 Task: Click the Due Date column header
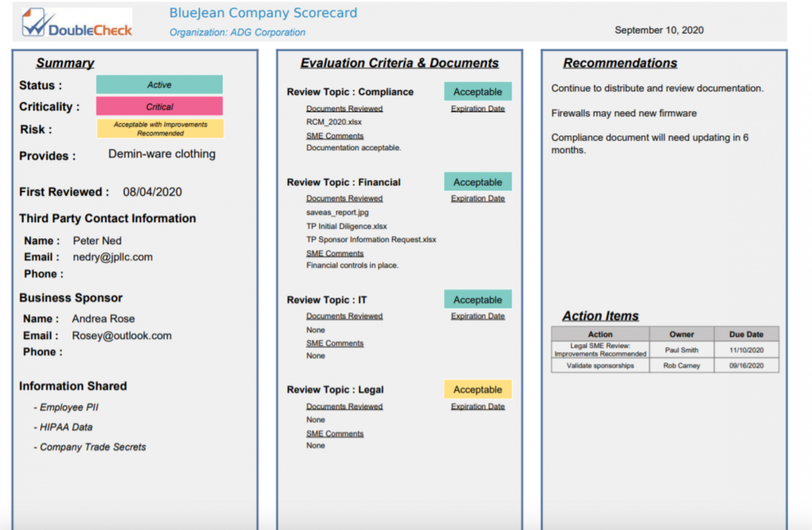coord(746,334)
